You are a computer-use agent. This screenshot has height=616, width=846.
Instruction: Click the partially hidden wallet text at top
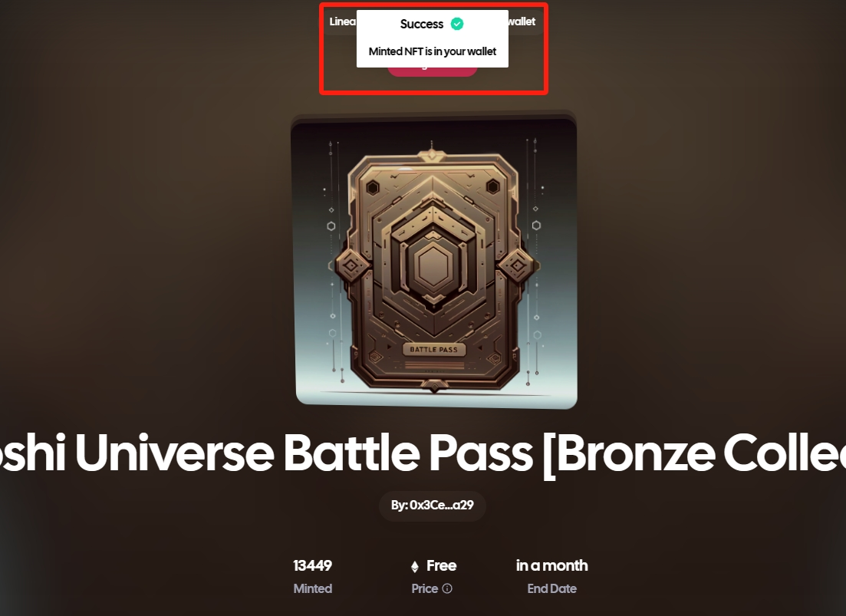(522, 21)
